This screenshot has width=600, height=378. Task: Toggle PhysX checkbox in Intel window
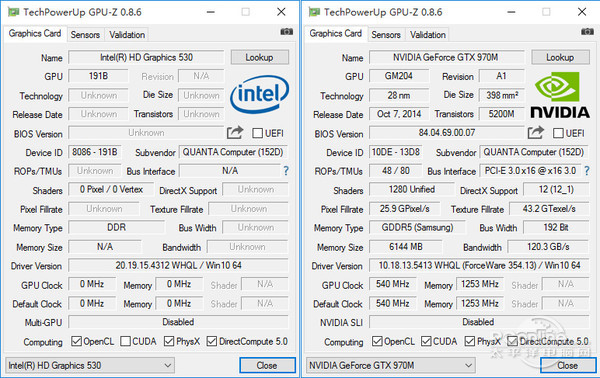(169, 341)
